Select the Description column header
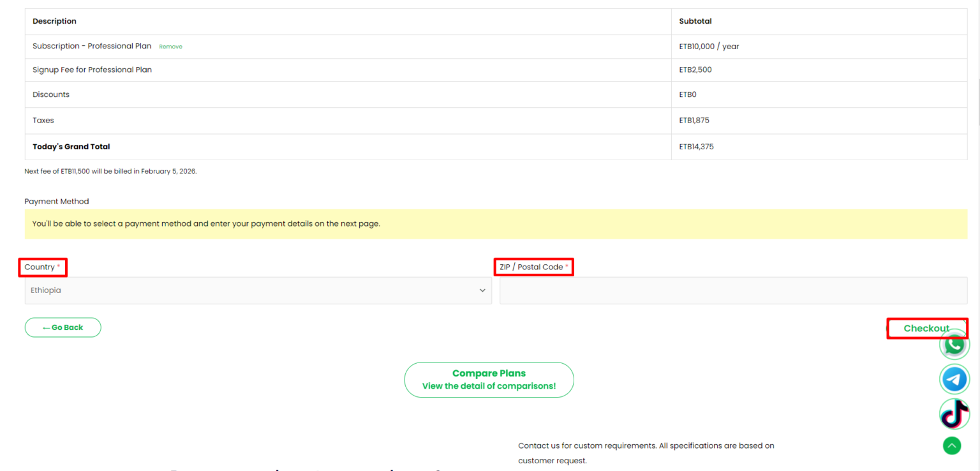Viewport: 980px width, 471px height. (x=54, y=21)
